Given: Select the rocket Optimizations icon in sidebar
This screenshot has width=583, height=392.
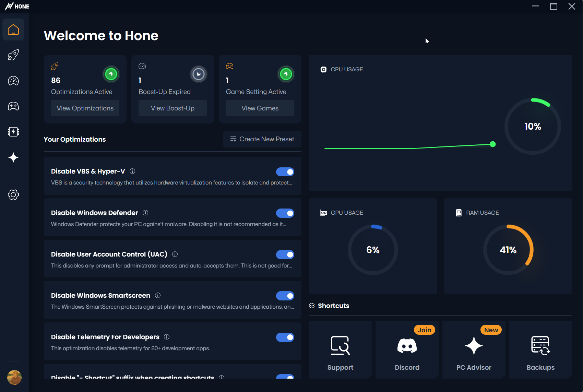Looking at the screenshot, I should tap(13, 55).
